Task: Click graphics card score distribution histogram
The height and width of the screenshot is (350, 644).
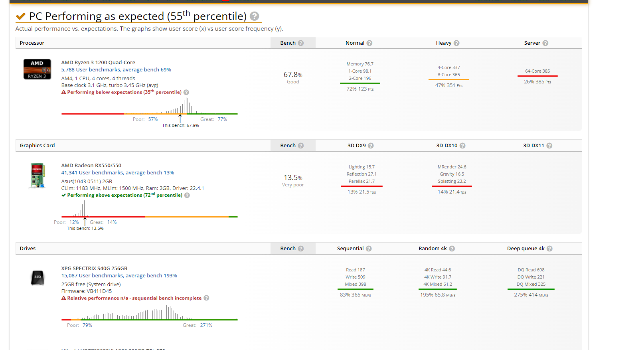Action: 149,209
